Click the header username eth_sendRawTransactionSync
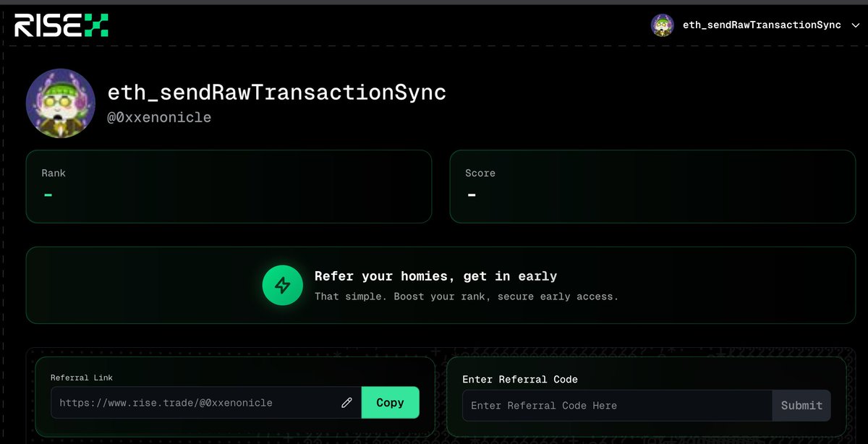Image resolution: width=868 pixels, height=444 pixels. pyautogui.click(x=762, y=25)
